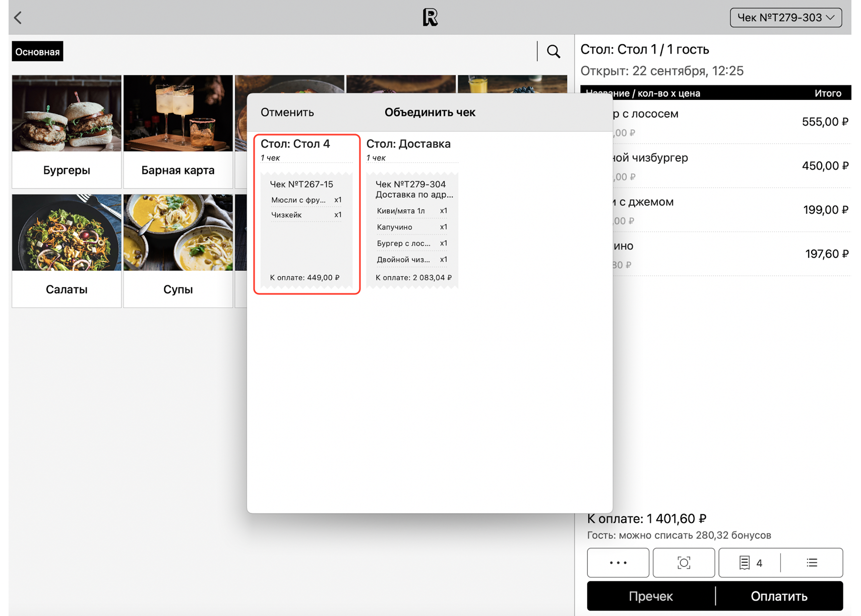The height and width of the screenshot is (616, 861).
Task: Select the Доставка check card
Action: tap(412, 214)
